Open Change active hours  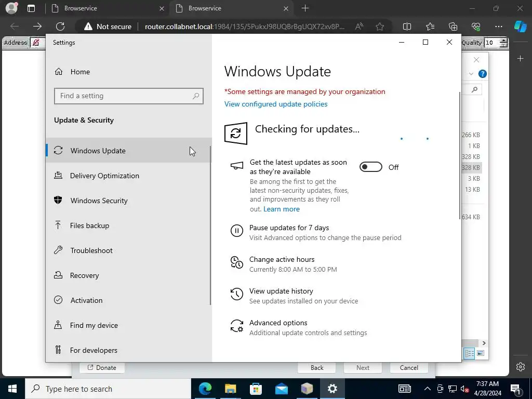(x=282, y=259)
